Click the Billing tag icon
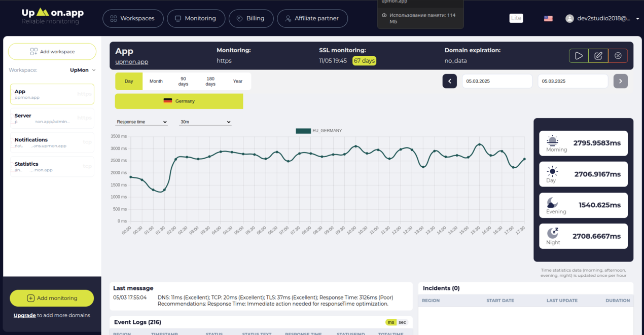The image size is (644, 335). 239,18
